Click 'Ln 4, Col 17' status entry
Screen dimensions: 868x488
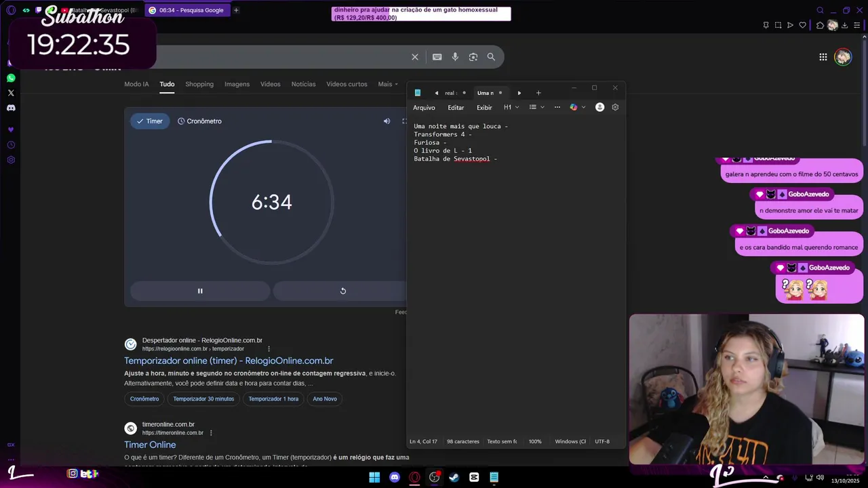(423, 441)
